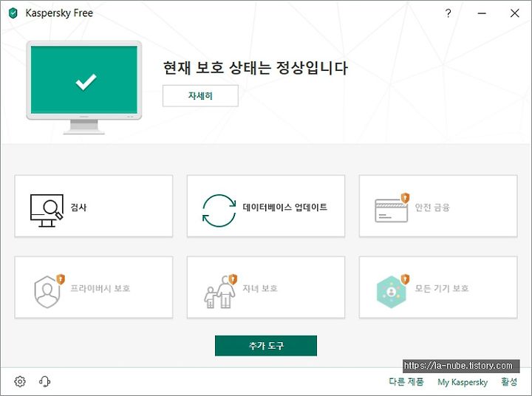Click the 활성 activation link

(x=509, y=382)
